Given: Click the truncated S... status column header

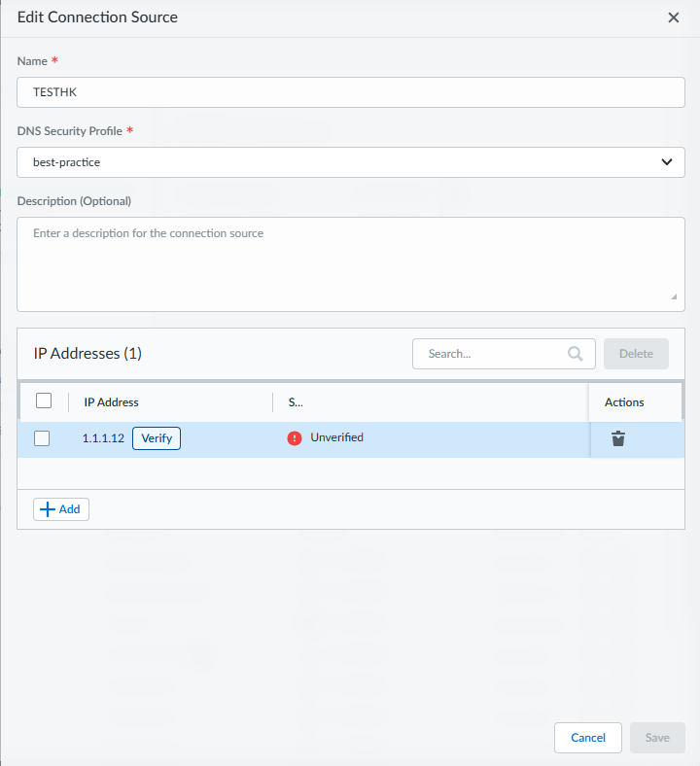Looking at the screenshot, I should pyautogui.click(x=296, y=402).
